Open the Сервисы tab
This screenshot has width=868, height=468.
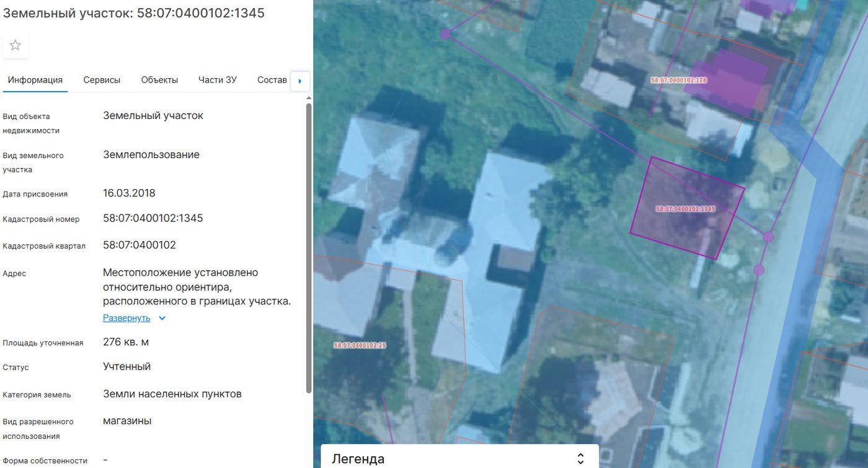[x=102, y=80]
